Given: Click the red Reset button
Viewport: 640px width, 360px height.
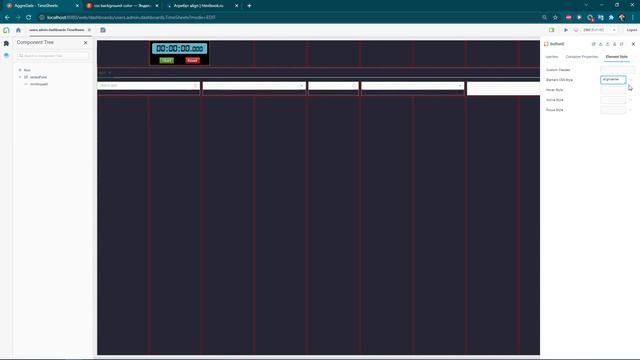Looking at the screenshot, I should point(193,60).
